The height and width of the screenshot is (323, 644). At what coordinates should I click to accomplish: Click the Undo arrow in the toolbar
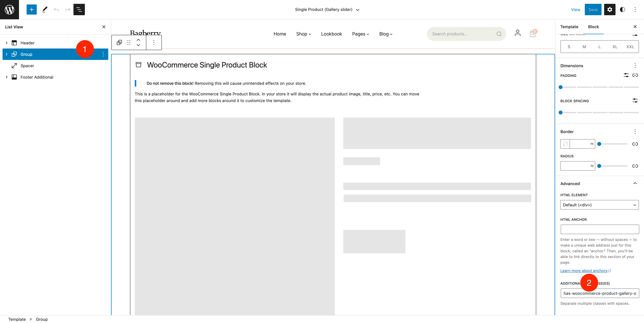(x=56, y=10)
